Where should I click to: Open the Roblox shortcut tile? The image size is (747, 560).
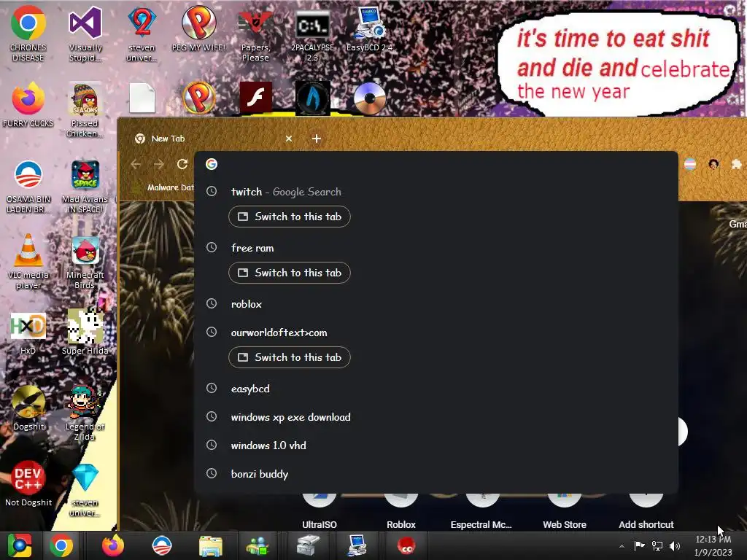[x=401, y=512]
